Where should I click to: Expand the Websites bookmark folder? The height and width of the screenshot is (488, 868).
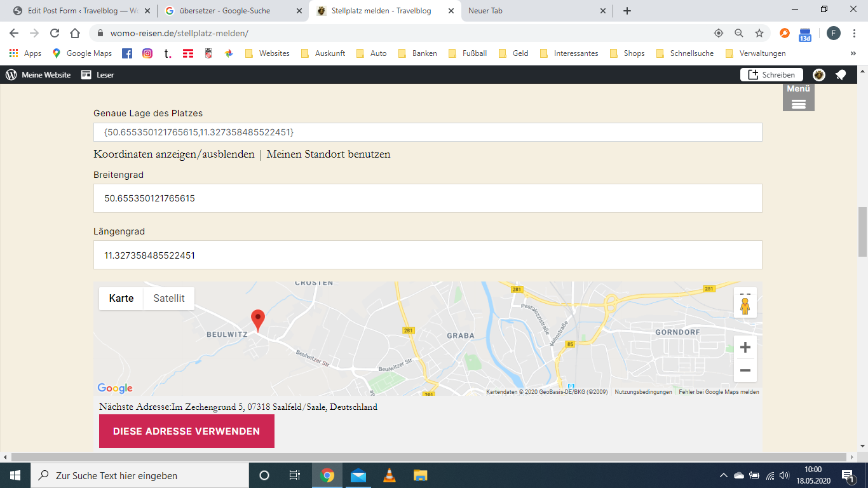[267, 53]
